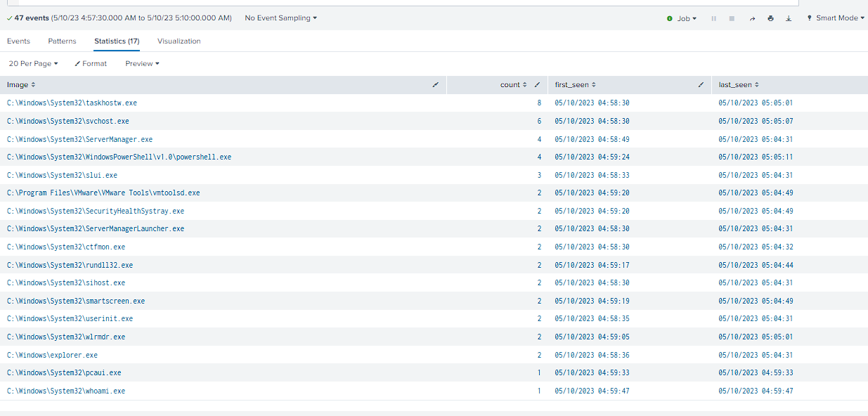Click SecurityHealthSystray.exe image path
The image size is (868, 416).
96,212
